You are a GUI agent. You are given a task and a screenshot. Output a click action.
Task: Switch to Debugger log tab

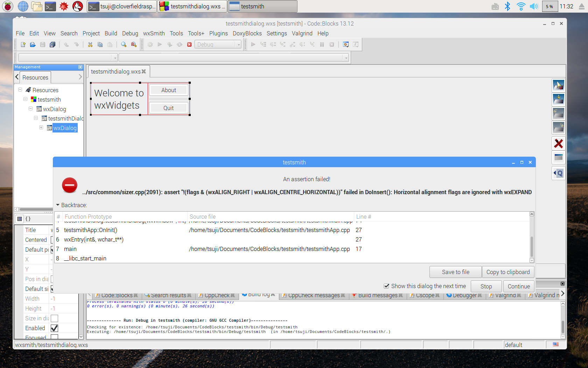tap(464, 295)
